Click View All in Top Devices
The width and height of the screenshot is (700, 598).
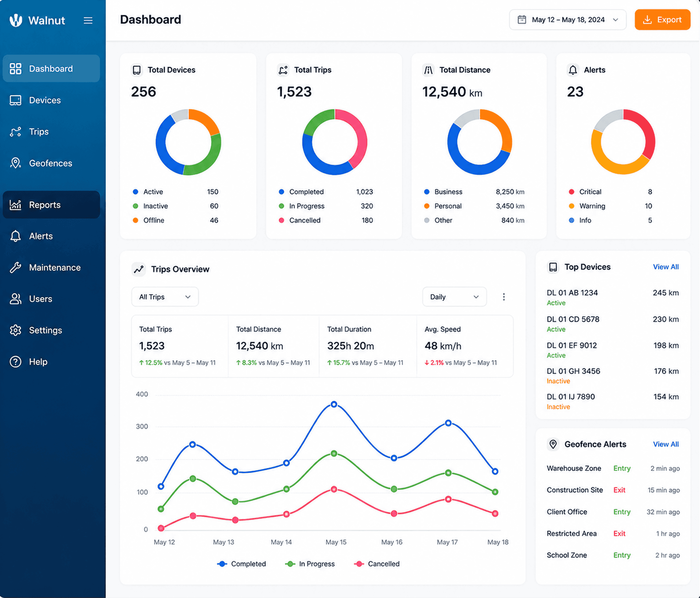666,267
